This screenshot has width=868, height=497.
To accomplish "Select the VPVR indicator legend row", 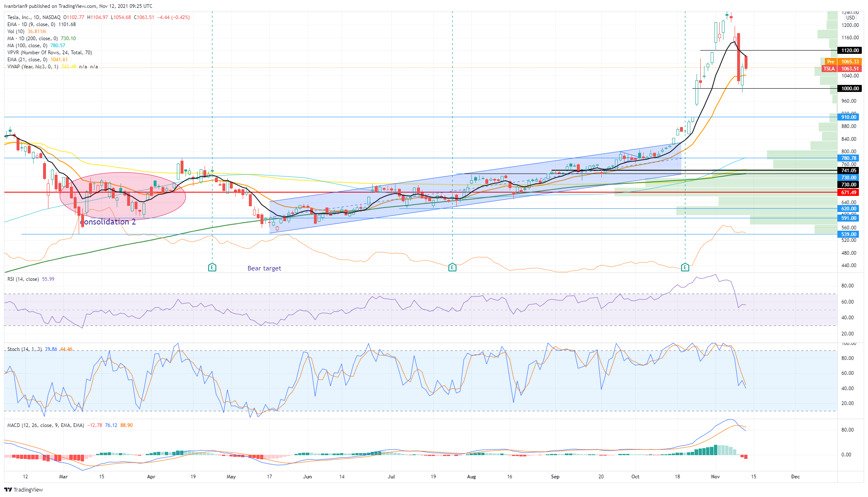I will [50, 53].
